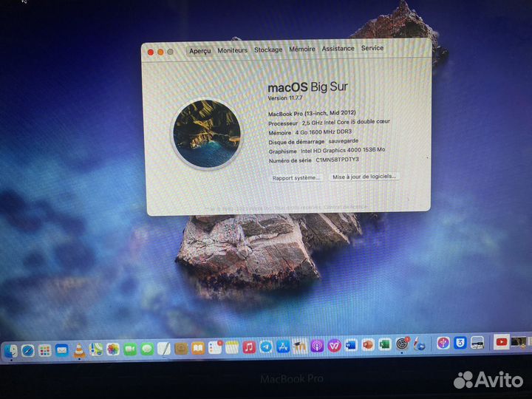This screenshot has width=532, height=399.
Task: Minimize window with the yellow button
Action: [160, 52]
